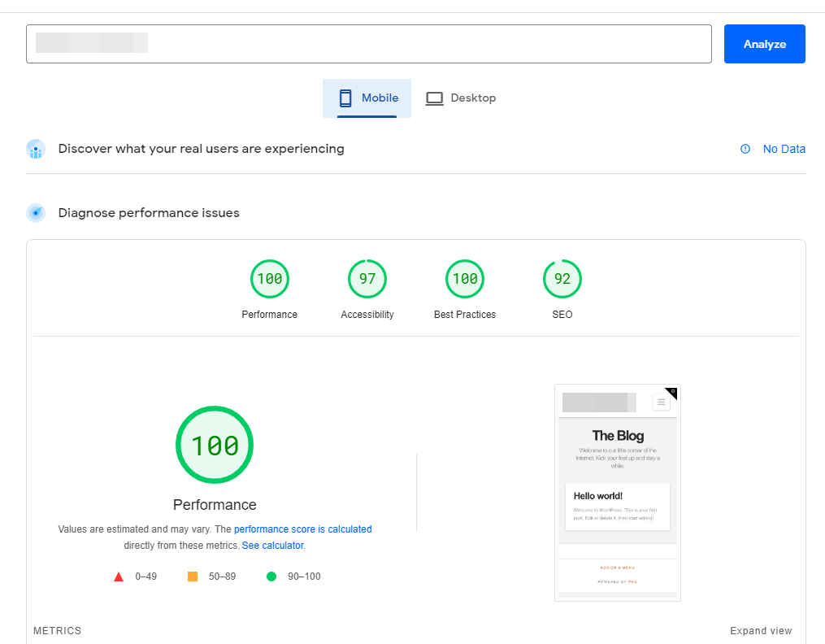This screenshot has width=825, height=644.
Task: Click the Analyze button
Action: (x=764, y=44)
